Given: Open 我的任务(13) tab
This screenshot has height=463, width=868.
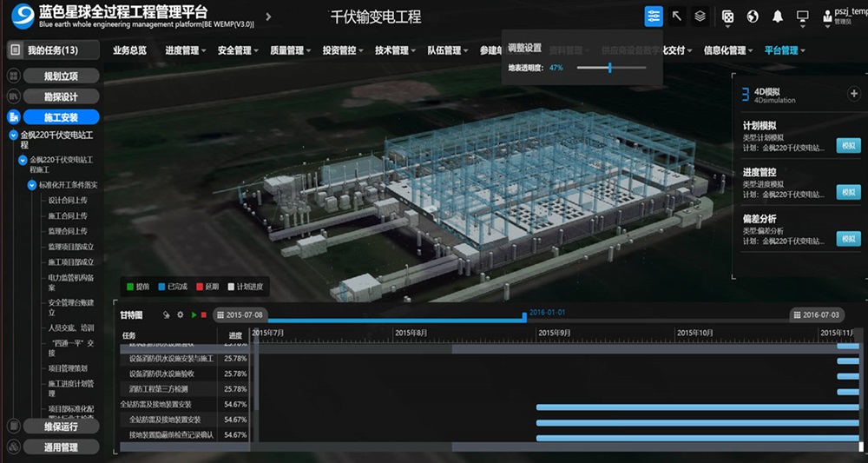Looking at the screenshot, I should [53, 50].
